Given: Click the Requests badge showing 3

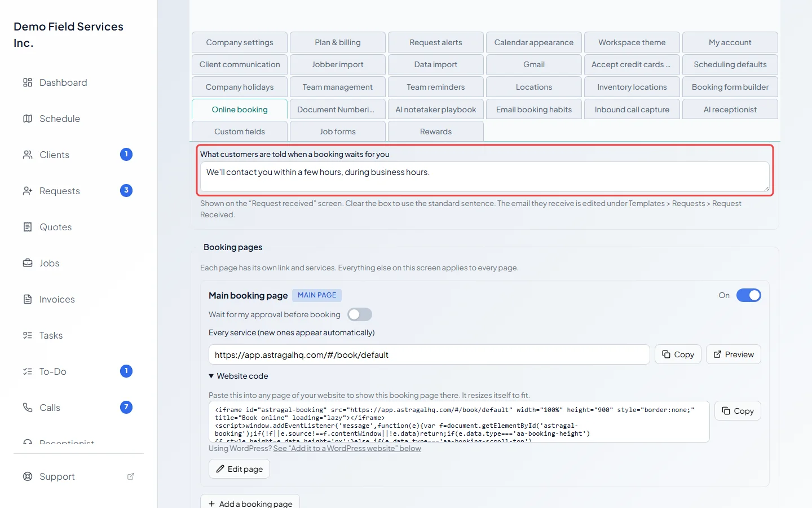Looking at the screenshot, I should tap(126, 190).
